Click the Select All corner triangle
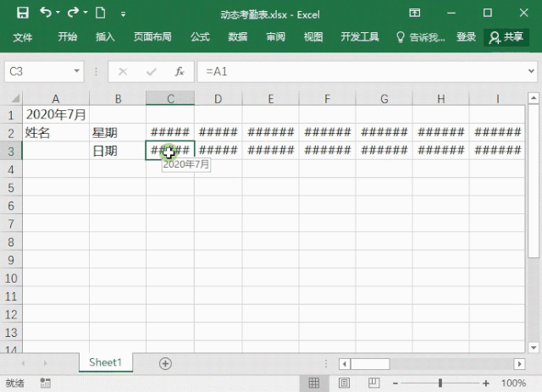 15,99
